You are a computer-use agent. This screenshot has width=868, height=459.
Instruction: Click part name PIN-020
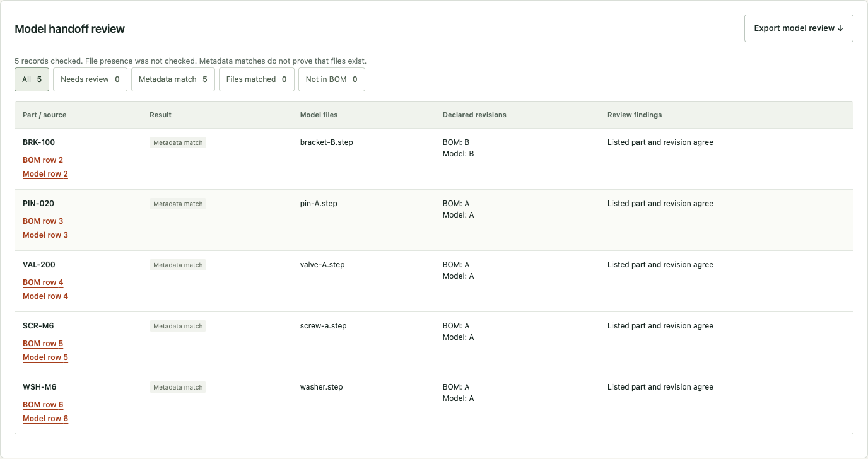click(x=38, y=204)
